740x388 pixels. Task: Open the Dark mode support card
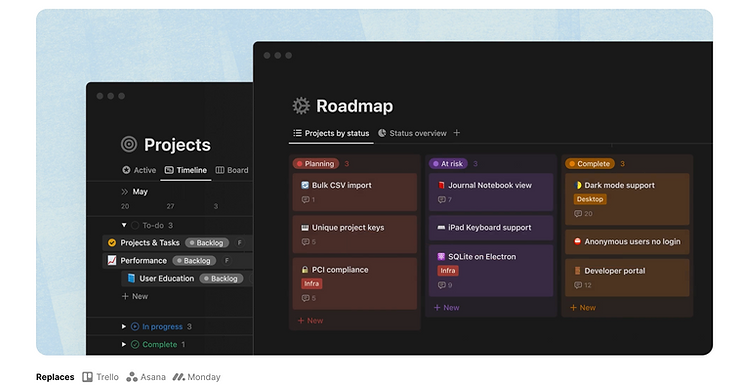[x=627, y=199]
